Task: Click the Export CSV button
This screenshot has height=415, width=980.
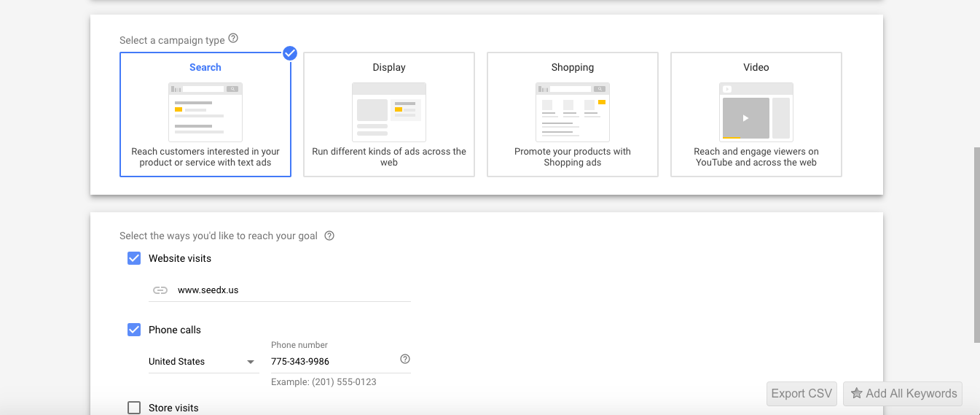Action: pos(801,394)
